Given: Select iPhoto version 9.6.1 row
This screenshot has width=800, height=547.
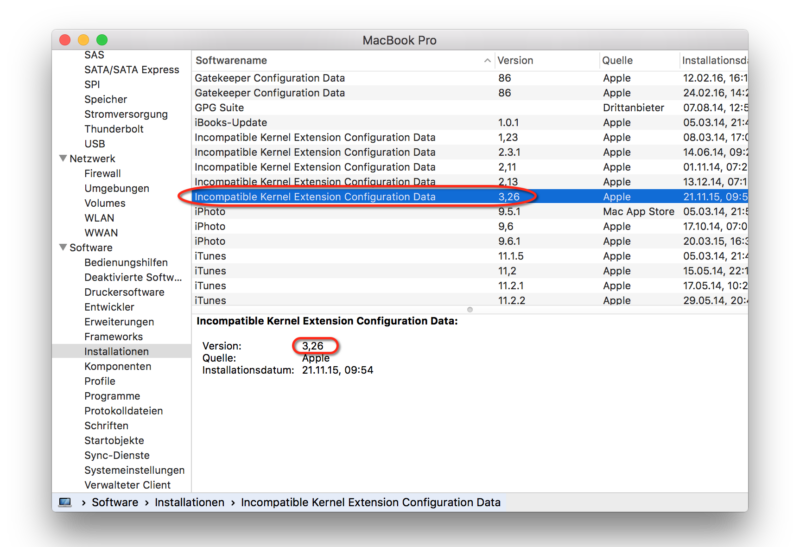Looking at the screenshot, I should click(470, 241).
